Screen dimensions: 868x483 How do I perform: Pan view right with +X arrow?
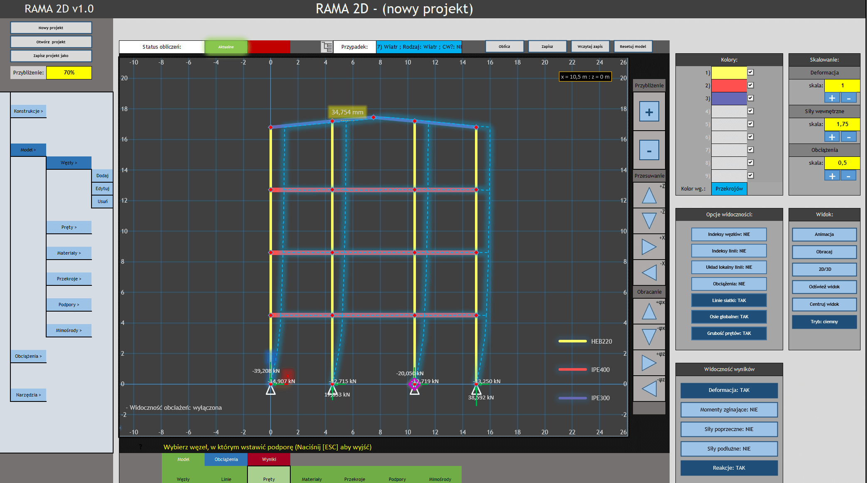coord(649,247)
